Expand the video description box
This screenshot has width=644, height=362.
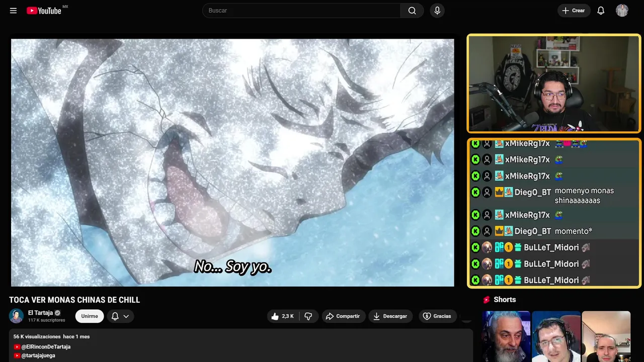[x=241, y=346]
